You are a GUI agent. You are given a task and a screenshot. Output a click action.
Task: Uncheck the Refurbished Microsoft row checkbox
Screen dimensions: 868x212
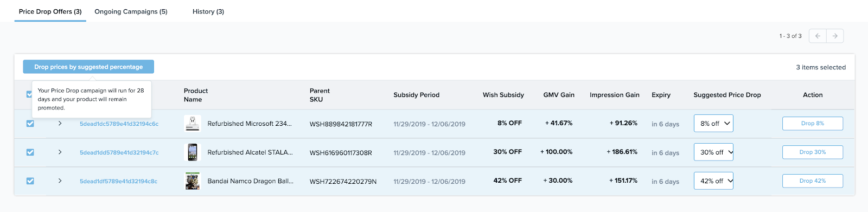[x=30, y=124]
